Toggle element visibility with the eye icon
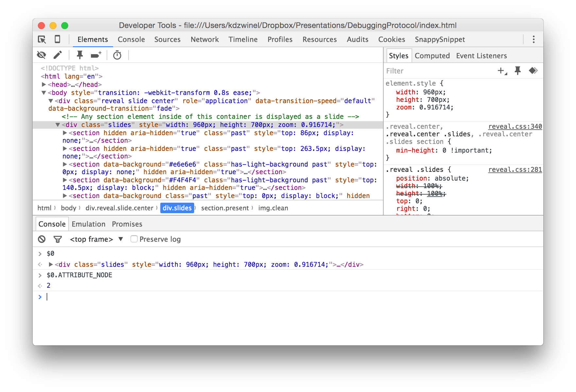 coord(41,55)
